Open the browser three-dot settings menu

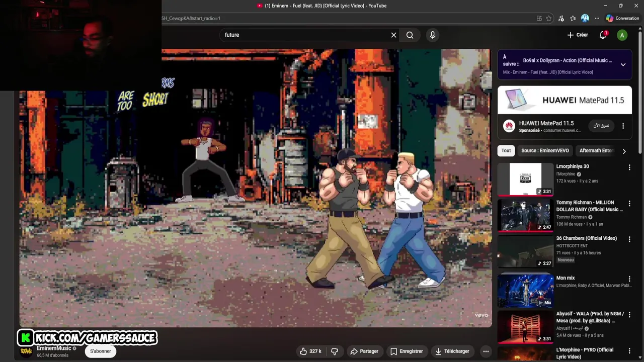pyautogui.click(x=597, y=18)
